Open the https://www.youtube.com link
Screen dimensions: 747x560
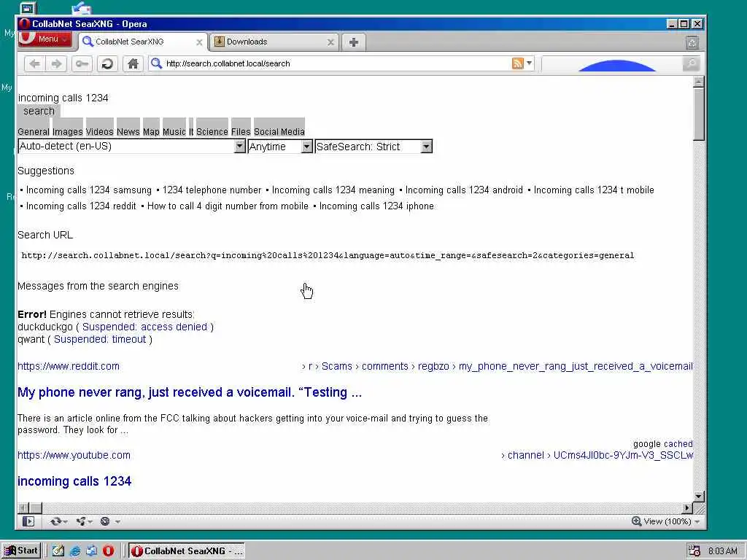click(x=74, y=455)
